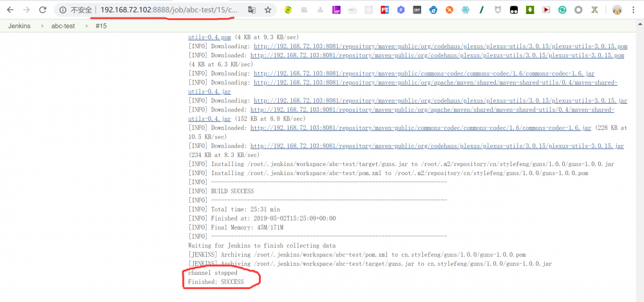This screenshot has height=302, width=644.
Task: Click '(234 KB at 8.3 KB/sec)' text
Action: (x=224, y=155)
